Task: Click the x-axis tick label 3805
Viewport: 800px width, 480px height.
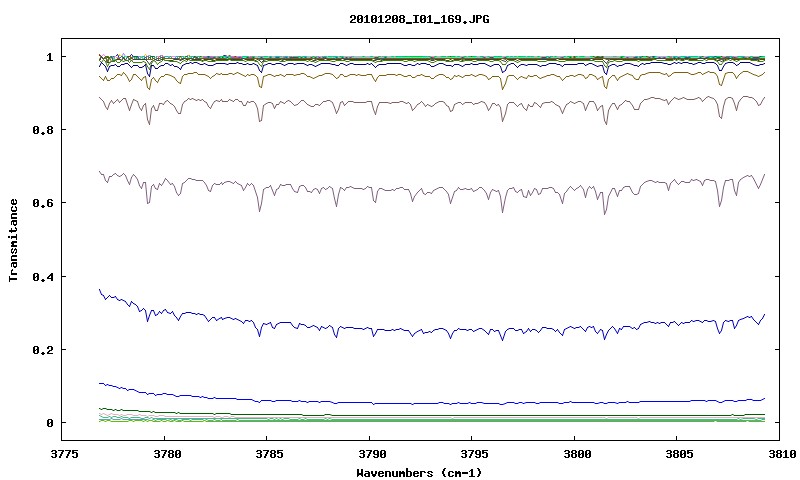Action: [x=680, y=454]
